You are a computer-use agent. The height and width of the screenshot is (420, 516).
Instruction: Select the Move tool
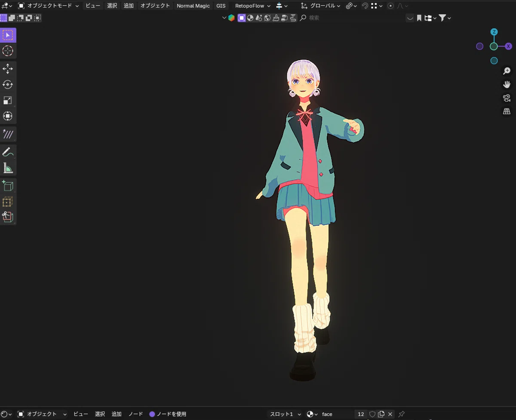point(8,68)
